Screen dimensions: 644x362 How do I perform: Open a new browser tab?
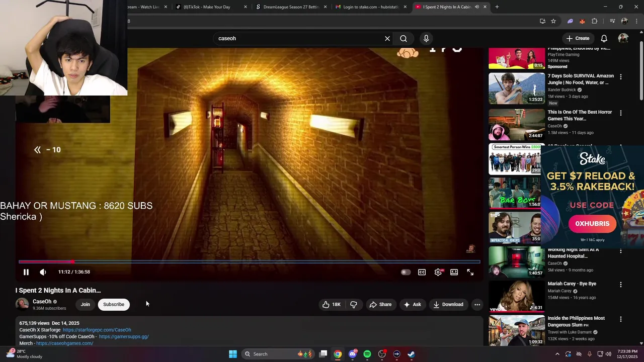497,7
